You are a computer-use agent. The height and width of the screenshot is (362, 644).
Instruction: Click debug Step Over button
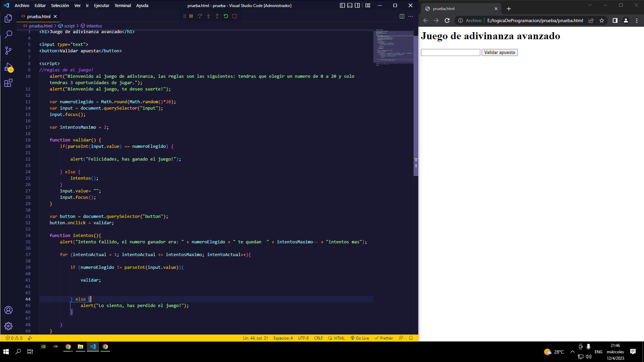[200, 16]
